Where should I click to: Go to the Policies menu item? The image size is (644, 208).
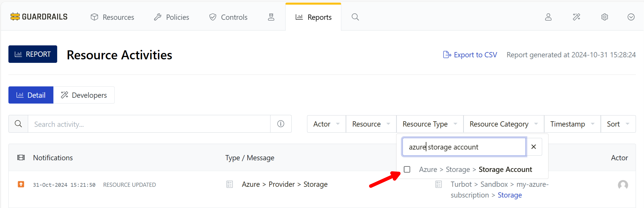pyautogui.click(x=172, y=17)
